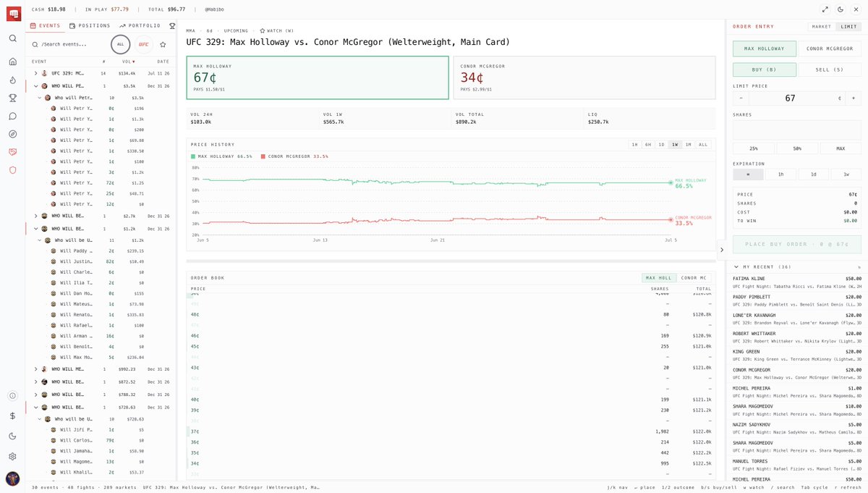Open the trophy tab after Portfolio
The width and height of the screenshot is (868, 493).
pyautogui.click(x=172, y=25)
